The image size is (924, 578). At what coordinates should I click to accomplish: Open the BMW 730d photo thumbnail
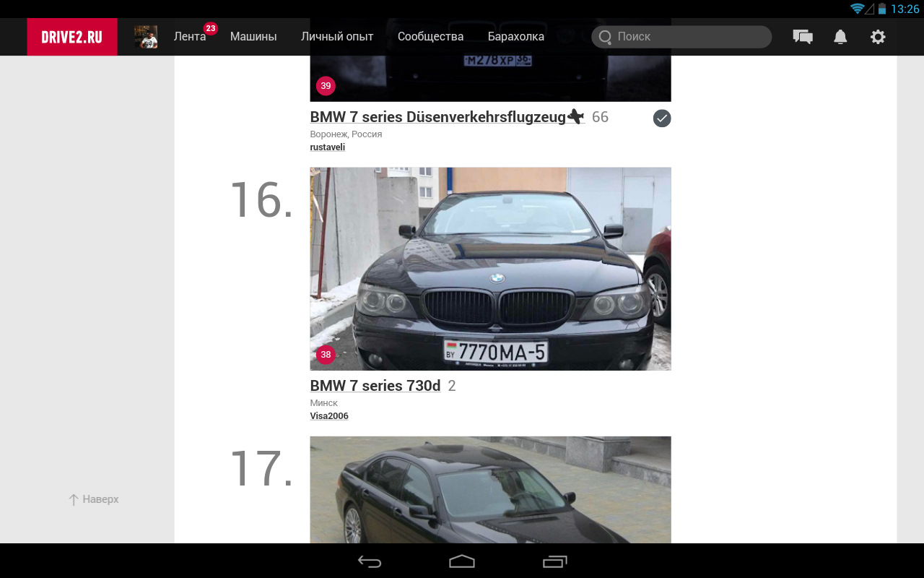(x=490, y=269)
